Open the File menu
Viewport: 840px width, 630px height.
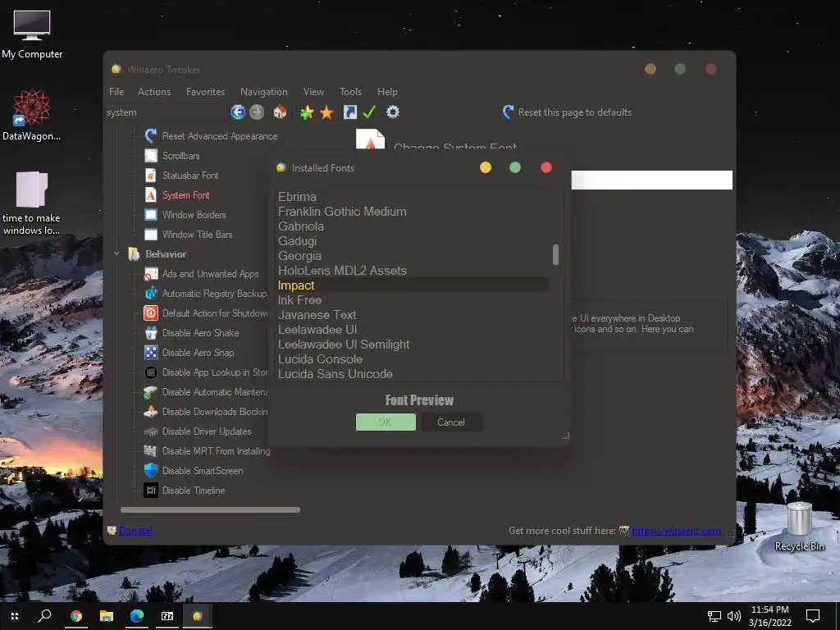tap(116, 92)
